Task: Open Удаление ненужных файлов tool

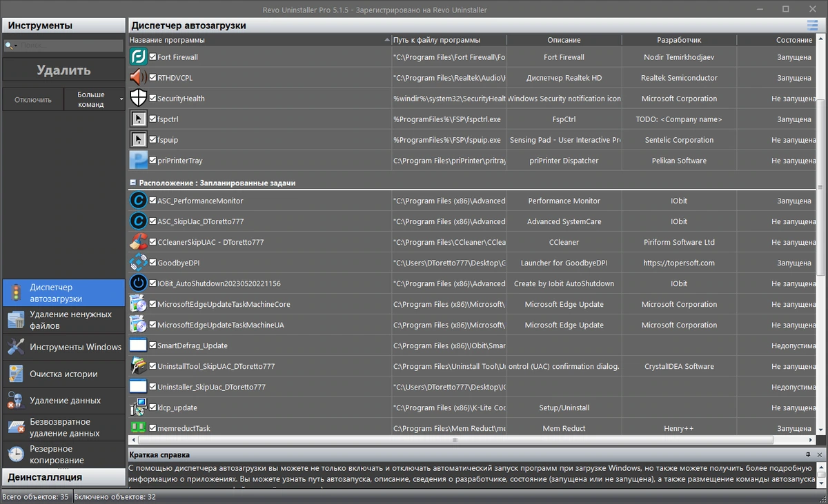Action: (64, 320)
